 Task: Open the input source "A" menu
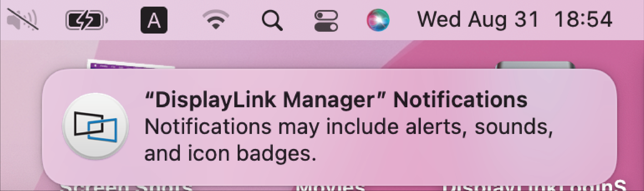tap(154, 20)
